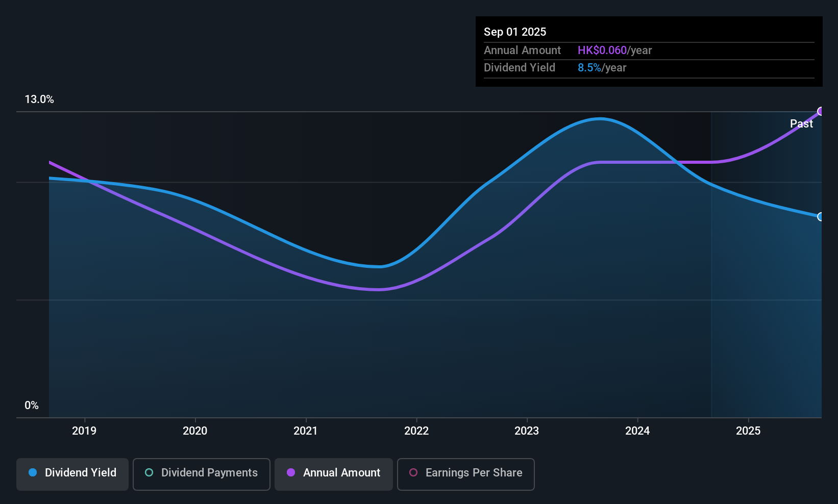Toggle the Earnings Per Share series off

[465, 473]
